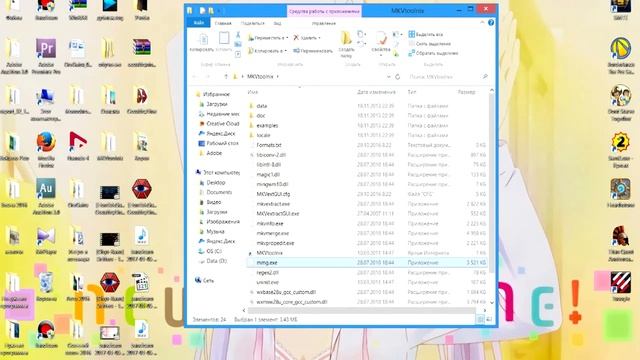
Task: Sort by Type (Тип) column header
Action: 412,92
